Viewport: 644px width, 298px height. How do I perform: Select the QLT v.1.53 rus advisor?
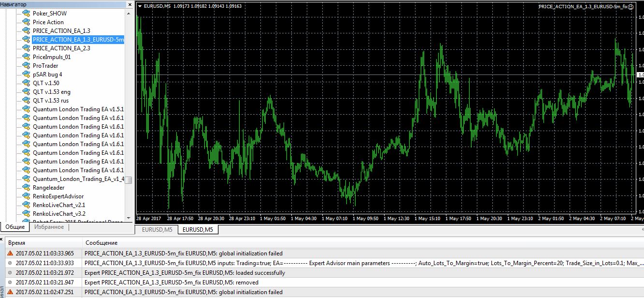pyautogui.click(x=51, y=101)
